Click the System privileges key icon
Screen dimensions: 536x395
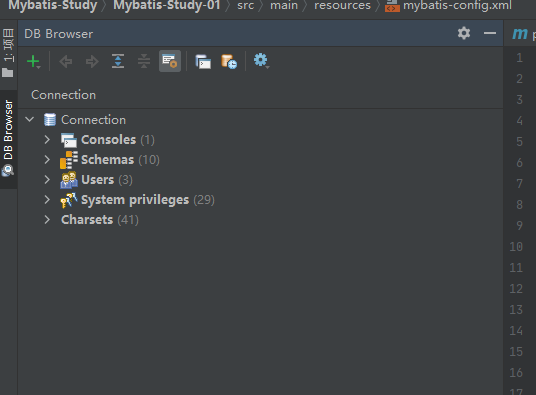pyautogui.click(x=69, y=200)
